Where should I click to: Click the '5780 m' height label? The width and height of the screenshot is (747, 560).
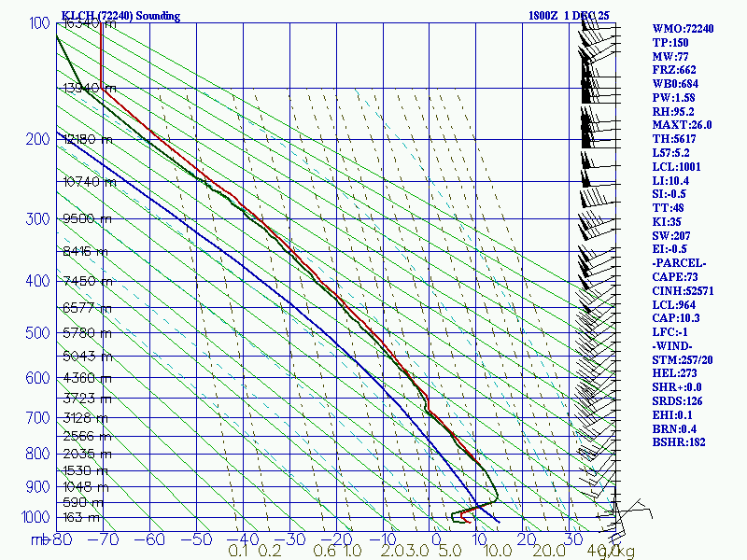pyautogui.click(x=87, y=332)
